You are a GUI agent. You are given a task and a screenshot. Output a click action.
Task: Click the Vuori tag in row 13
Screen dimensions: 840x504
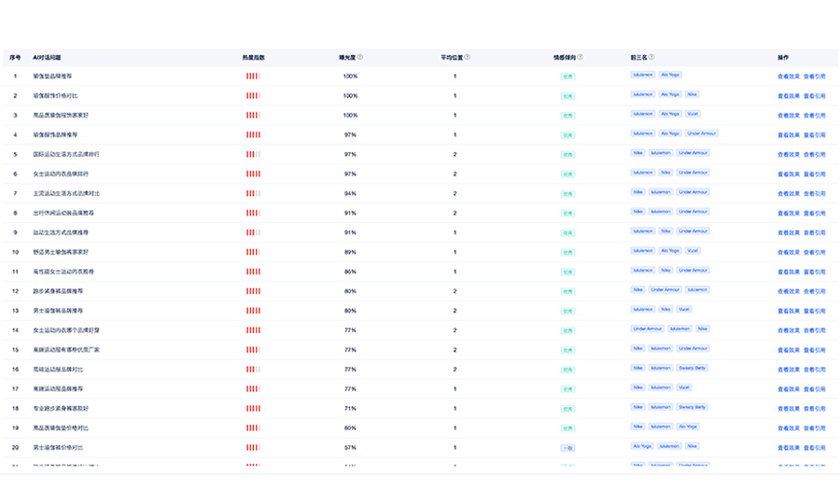[x=685, y=309]
